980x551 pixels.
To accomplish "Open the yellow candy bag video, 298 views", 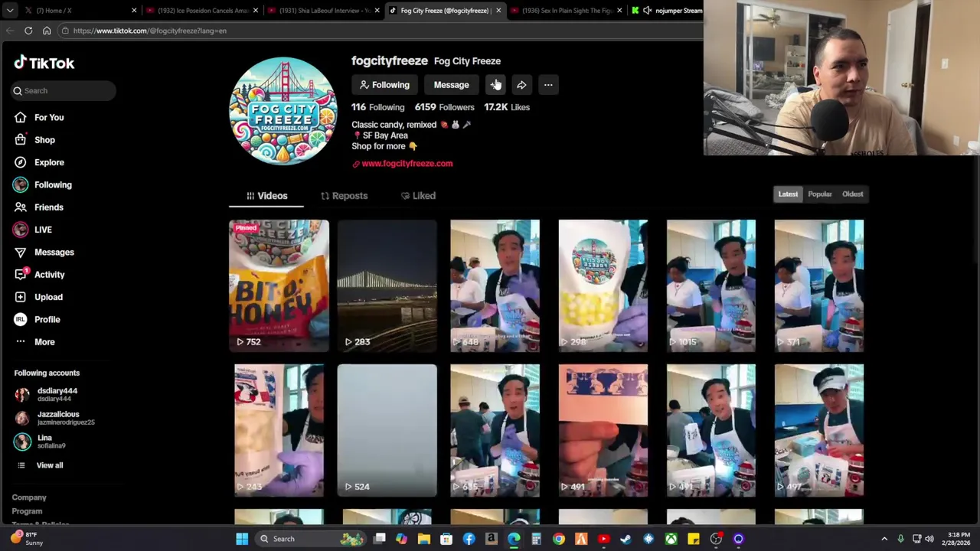I will tap(603, 286).
